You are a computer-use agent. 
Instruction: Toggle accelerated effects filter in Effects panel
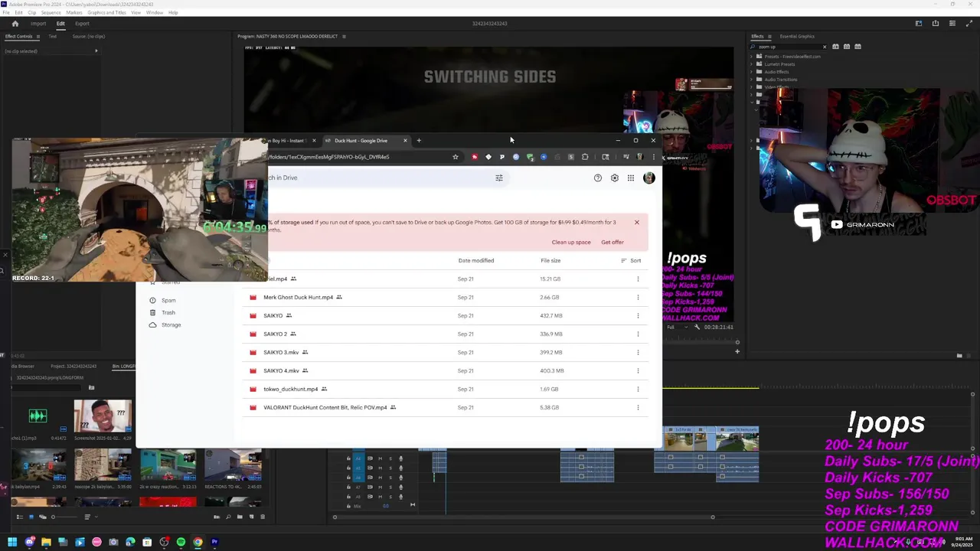pos(835,46)
